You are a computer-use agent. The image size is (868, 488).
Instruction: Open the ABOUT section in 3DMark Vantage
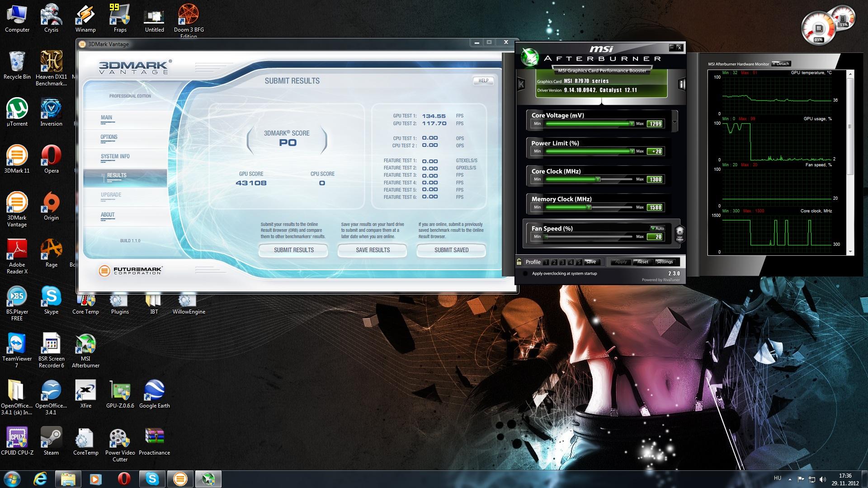(x=125, y=217)
